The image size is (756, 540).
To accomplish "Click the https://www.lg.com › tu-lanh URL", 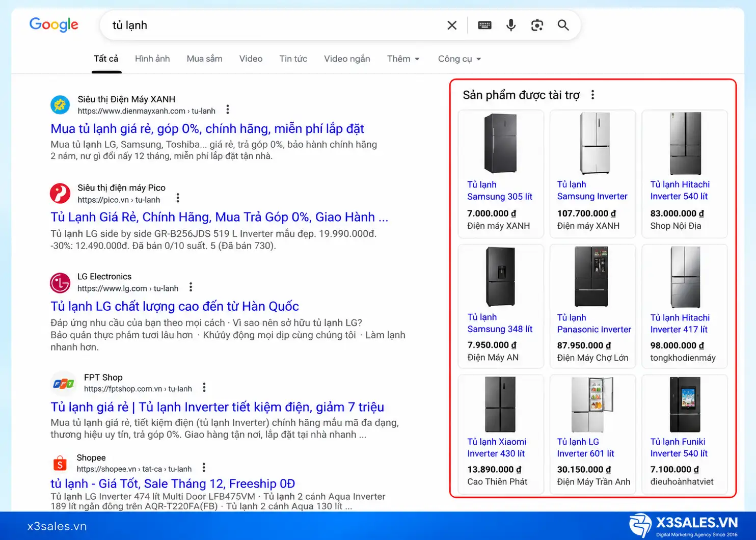I will pos(128,288).
